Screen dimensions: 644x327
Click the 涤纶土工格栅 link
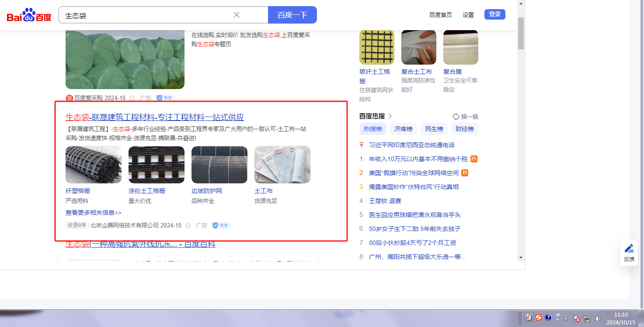click(x=147, y=191)
